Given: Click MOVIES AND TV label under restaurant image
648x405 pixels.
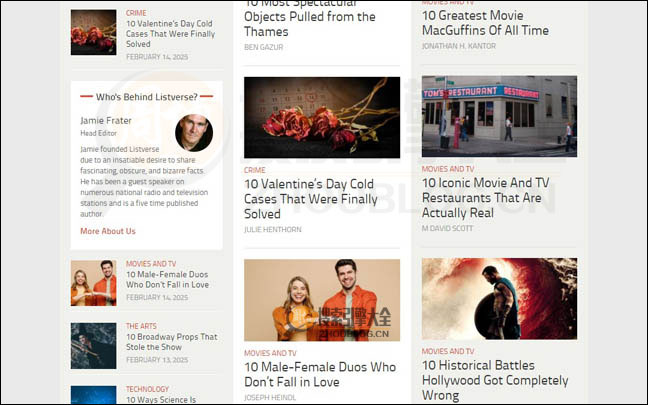Looking at the screenshot, I should click(448, 169).
